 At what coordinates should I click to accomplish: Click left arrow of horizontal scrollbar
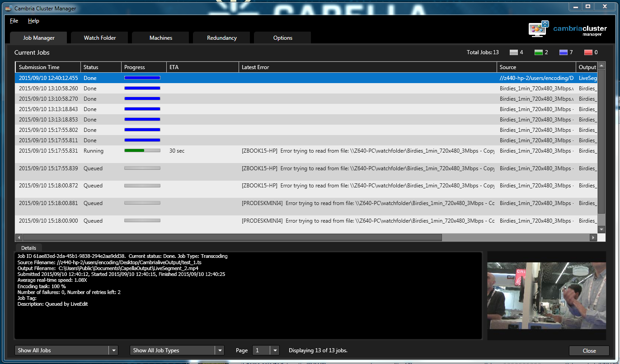click(x=19, y=238)
